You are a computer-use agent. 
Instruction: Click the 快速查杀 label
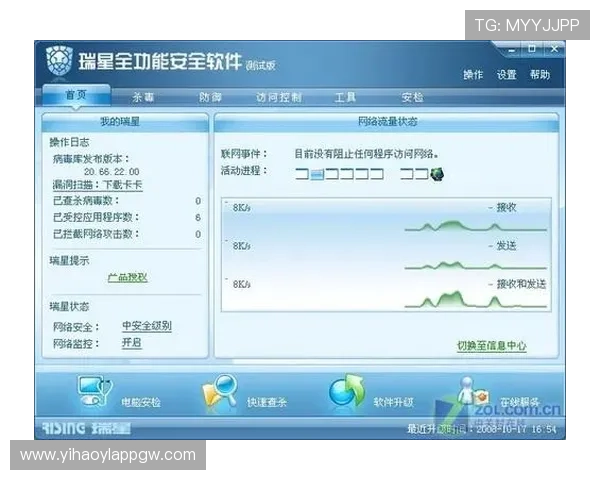coord(267,402)
